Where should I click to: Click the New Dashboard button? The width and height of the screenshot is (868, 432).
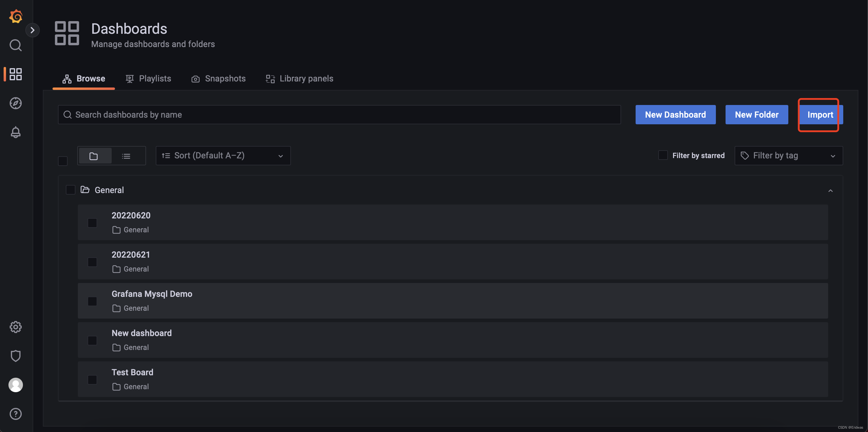(675, 115)
